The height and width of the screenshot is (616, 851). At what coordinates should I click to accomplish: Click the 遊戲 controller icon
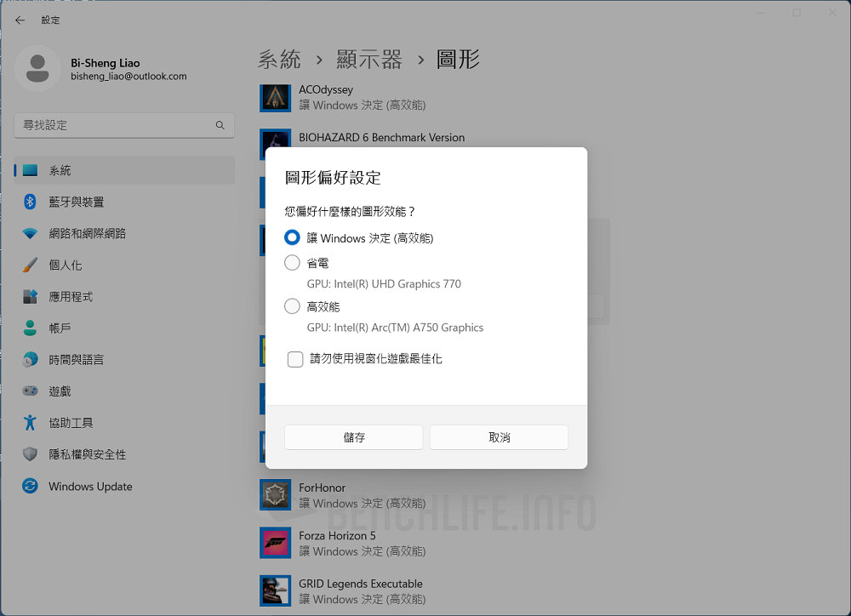31,391
